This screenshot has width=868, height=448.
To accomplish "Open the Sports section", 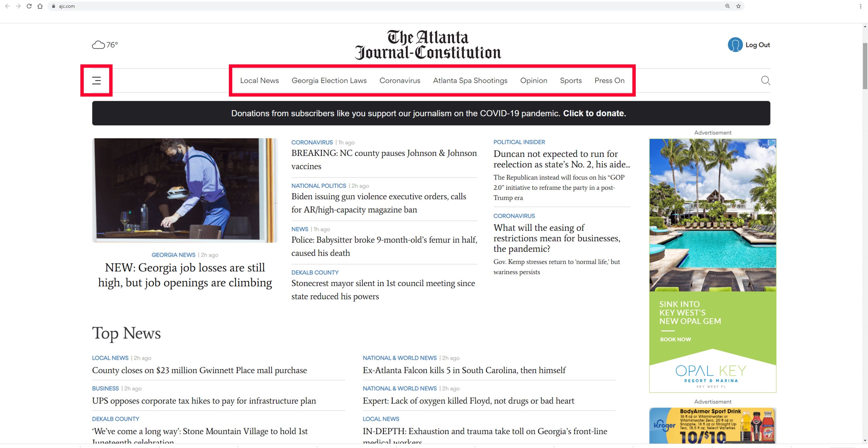I will click(x=571, y=80).
